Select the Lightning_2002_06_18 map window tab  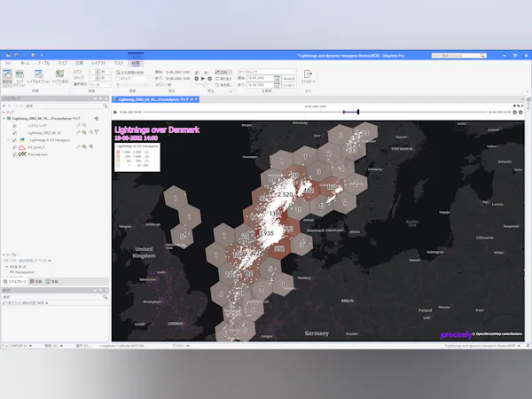click(x=153, y=99)
